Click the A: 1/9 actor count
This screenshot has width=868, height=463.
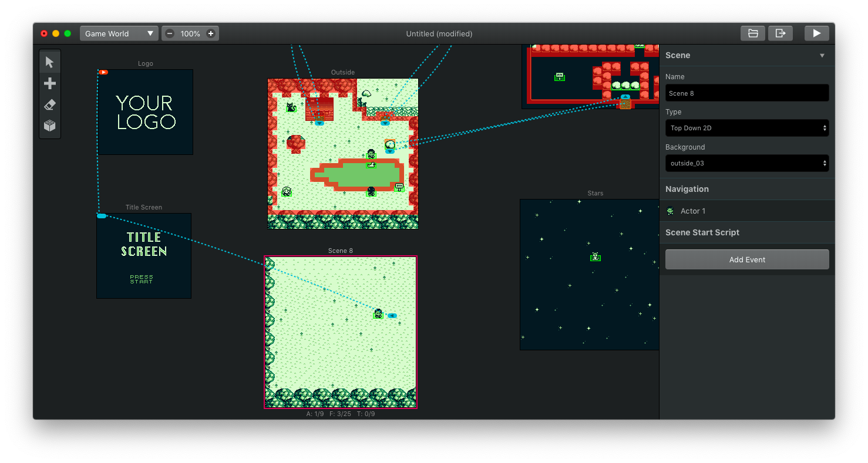[315, 414]
